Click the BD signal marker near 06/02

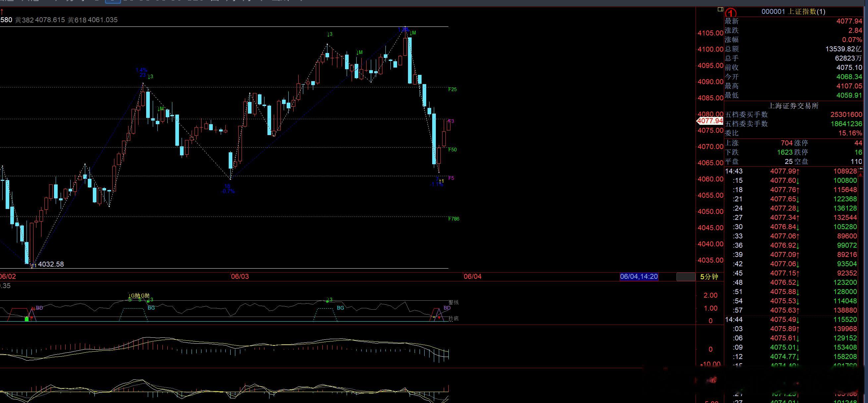[39, 308]
